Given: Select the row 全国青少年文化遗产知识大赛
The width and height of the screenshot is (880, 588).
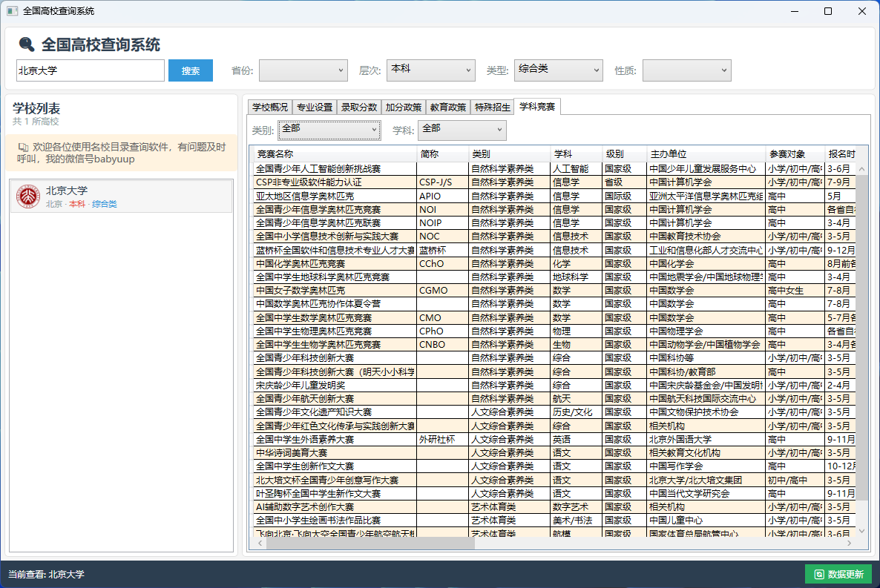Looking at the screenshot, I should coord(554,412).
